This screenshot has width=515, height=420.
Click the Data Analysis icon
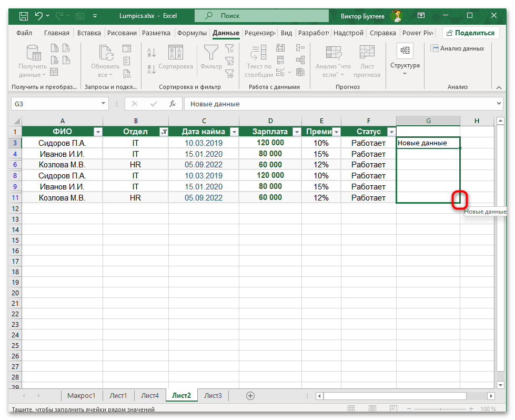click(x=457, y=48)
